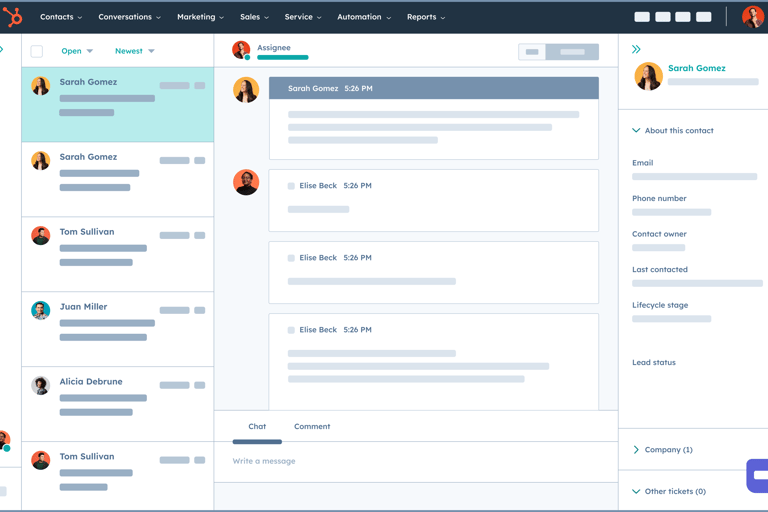Click the Assignee avatar in thread header
This screenshot has width=768, height=512.
[x=241, y=50]
